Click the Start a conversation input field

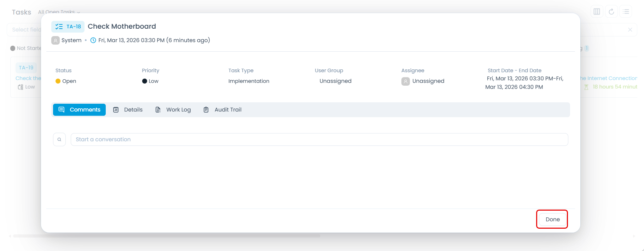(319, 139)
